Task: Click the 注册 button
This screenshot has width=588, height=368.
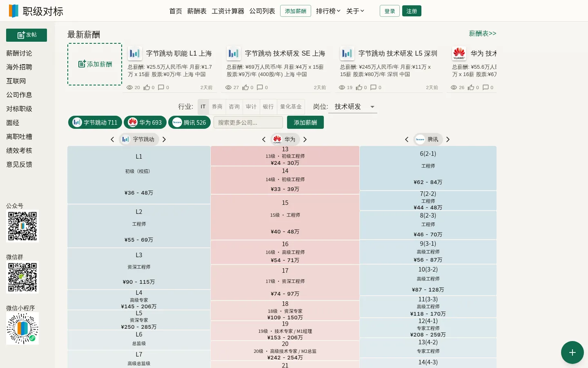Action: [412, 11]
